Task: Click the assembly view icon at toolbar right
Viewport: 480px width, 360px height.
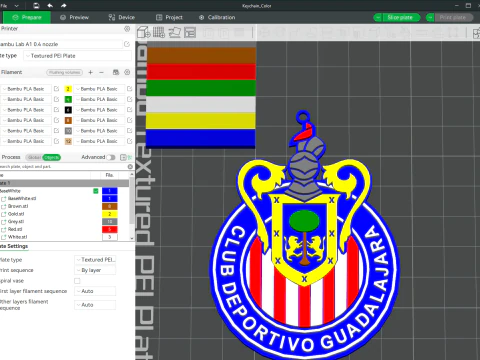Action: coord(476,33)
